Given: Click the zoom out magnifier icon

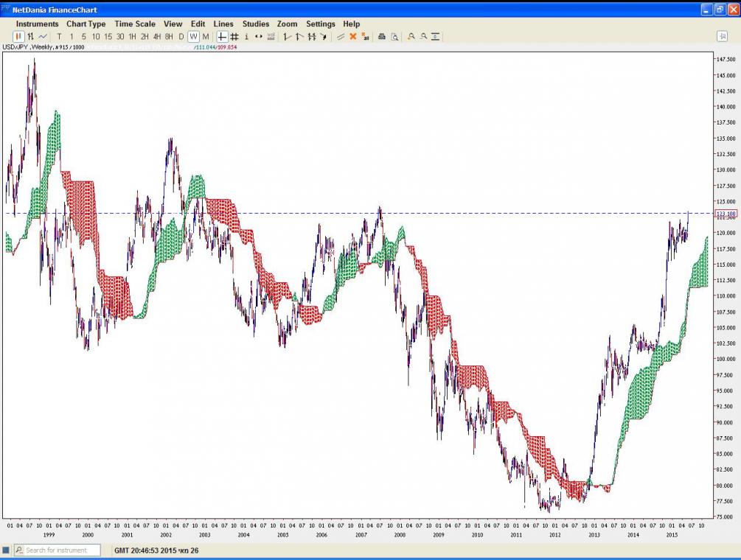Looking at the screenshot, I should click(x=424, y=36).
